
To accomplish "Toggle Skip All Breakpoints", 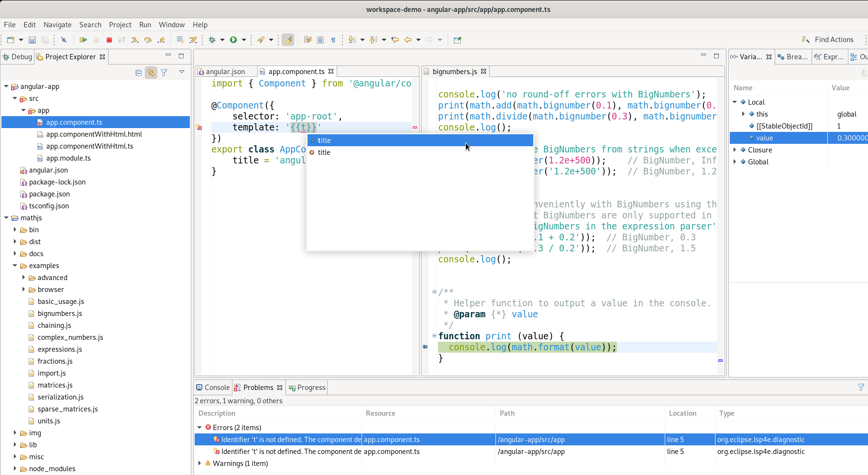I will pyautogui.click(x=64, y=40).
